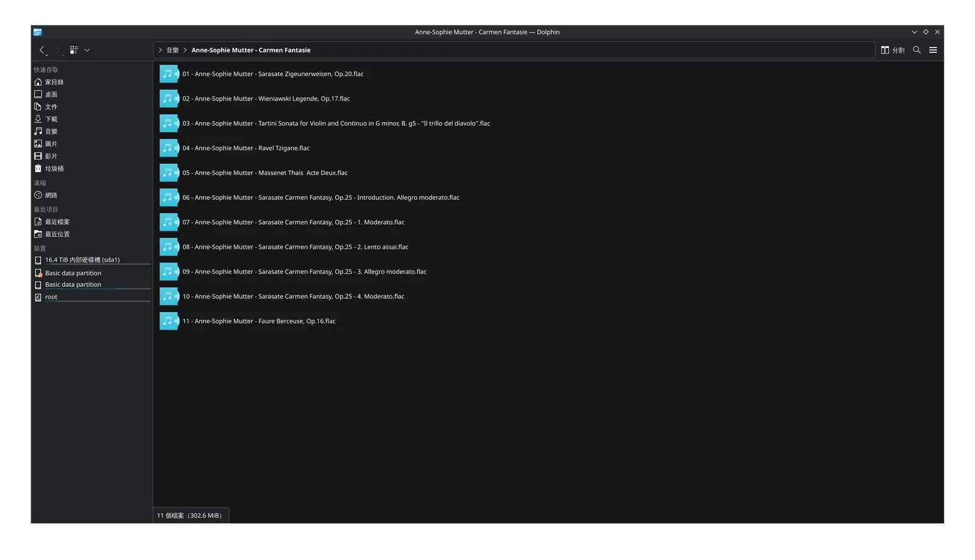Expand the breadcrumb root chevron

pos(160,50)
